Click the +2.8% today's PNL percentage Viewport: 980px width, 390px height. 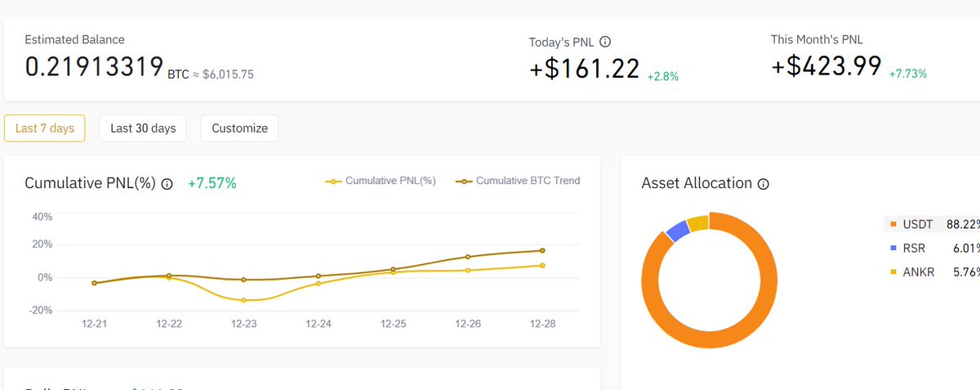663,76
